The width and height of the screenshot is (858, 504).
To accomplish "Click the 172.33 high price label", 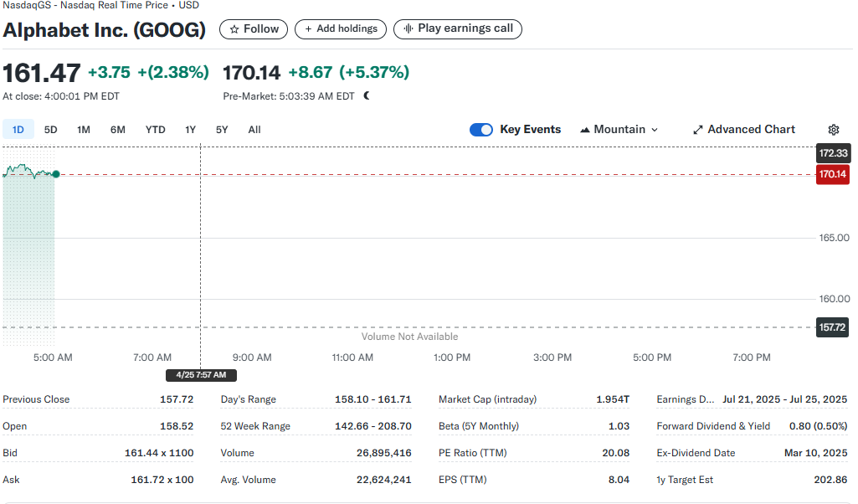I will [x=833, y=153].
